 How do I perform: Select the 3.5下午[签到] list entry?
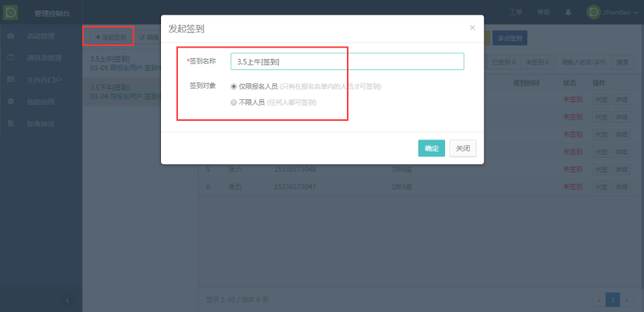click(122, 92)
